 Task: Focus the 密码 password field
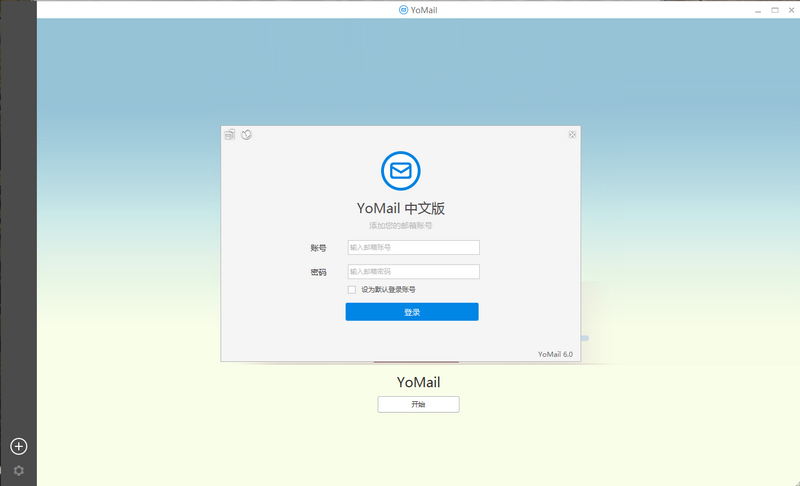click(414, 271)
